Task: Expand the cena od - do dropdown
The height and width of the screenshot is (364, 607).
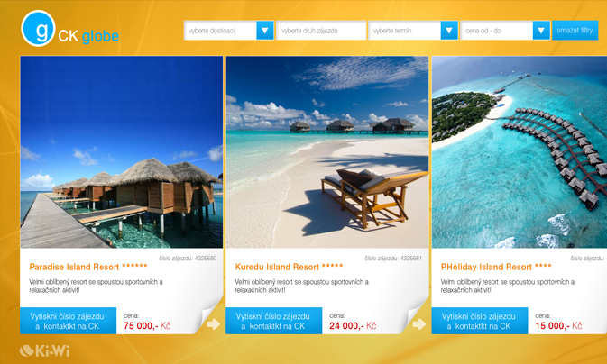Action: click(x=541, y=30)
